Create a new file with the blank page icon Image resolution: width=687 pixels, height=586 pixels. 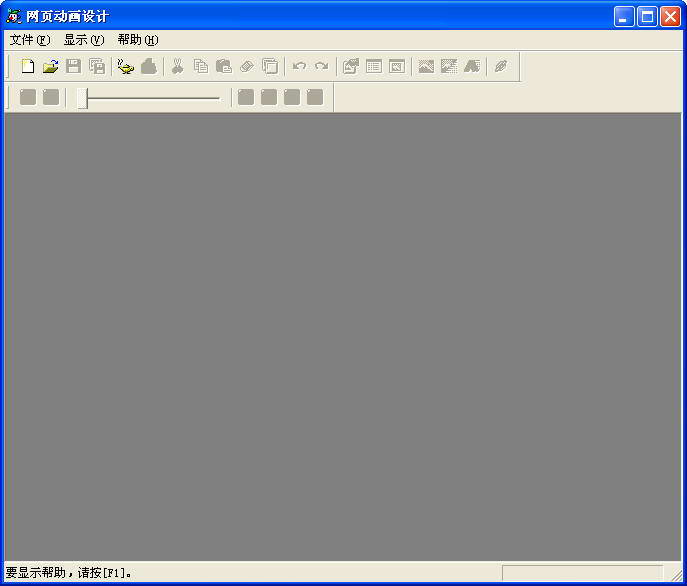click(28, 67)
